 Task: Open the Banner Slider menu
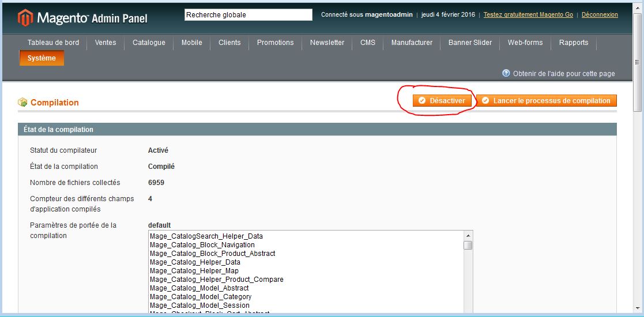click(x=470, y=43)
